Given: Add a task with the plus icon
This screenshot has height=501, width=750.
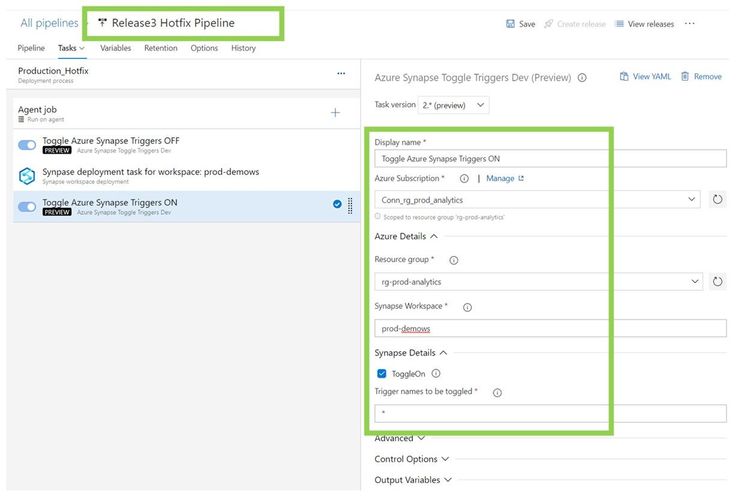Looking at the screenshot, I should (x=335, y=113).
